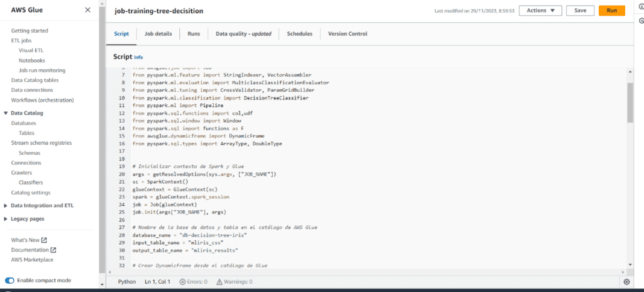Open the Runs tab
The image size is (644, 292).
click(194, 34)
